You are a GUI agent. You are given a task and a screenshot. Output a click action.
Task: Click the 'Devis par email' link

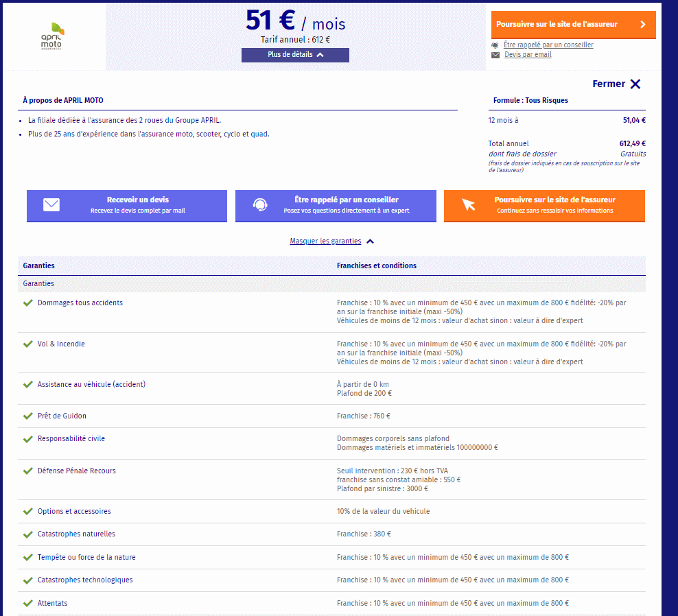coord(528,54)
